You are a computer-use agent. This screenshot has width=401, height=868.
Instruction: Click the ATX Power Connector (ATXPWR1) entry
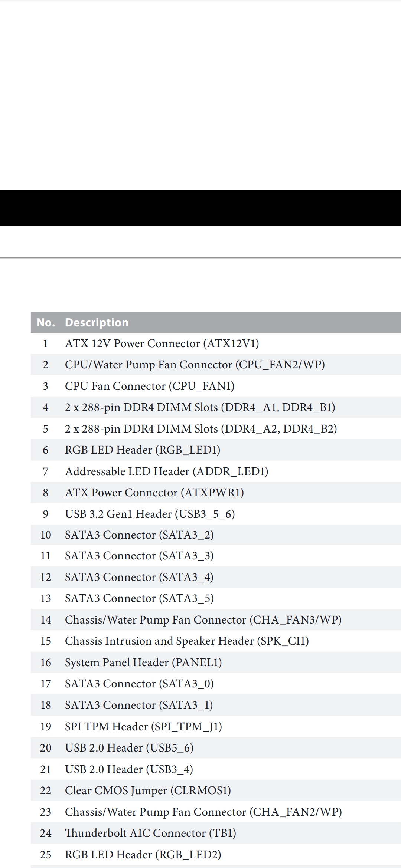(216, 493)
